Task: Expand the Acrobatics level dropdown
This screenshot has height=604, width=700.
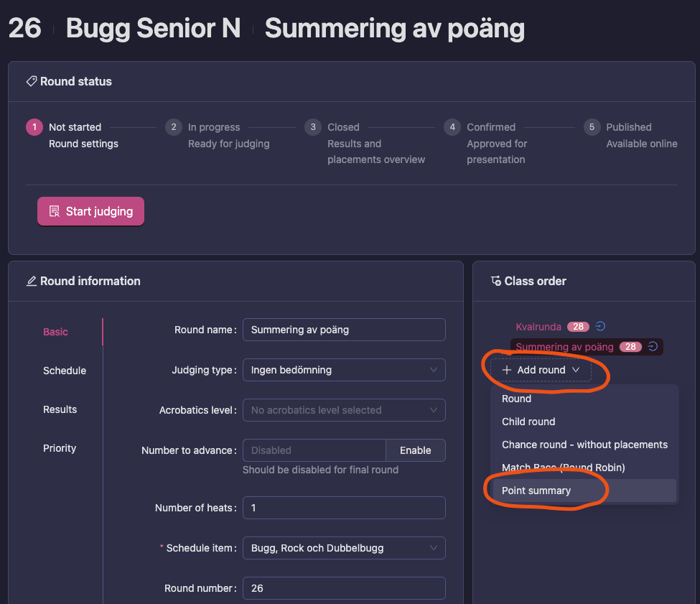Action: tap(344, 410)
